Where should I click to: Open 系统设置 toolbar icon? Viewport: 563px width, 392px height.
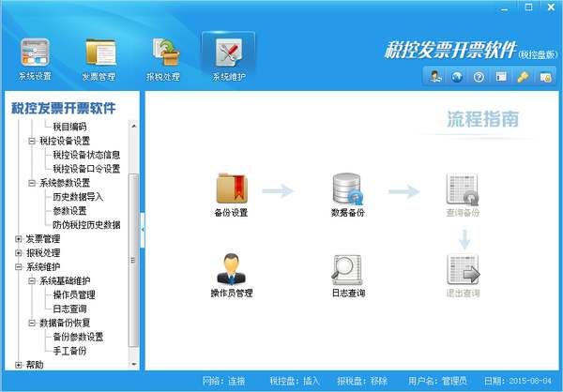click(36, 56)
